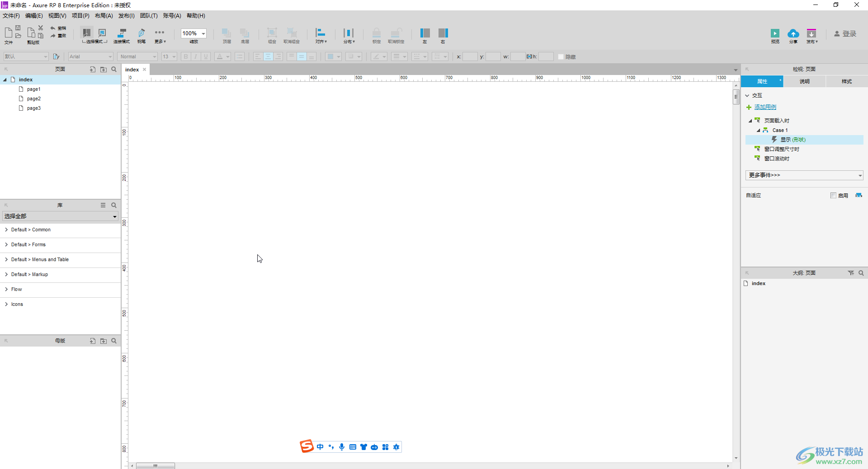
Task: Click the Distribute (分布) toolbar icon
Action: pyautogui.click(x=349, y=33)
